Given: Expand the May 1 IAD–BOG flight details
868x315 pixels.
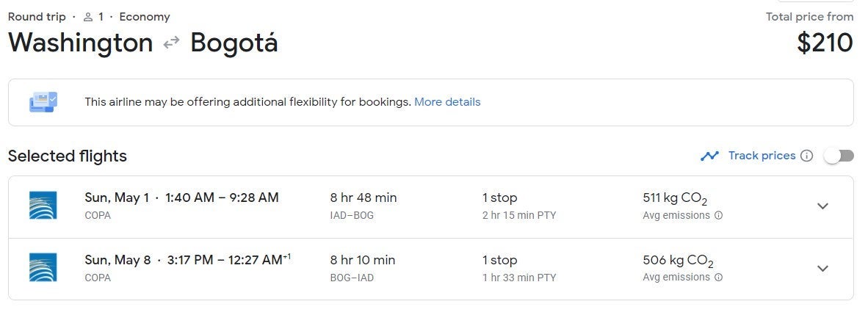Looking at the screenshot, I should [822, 206].
